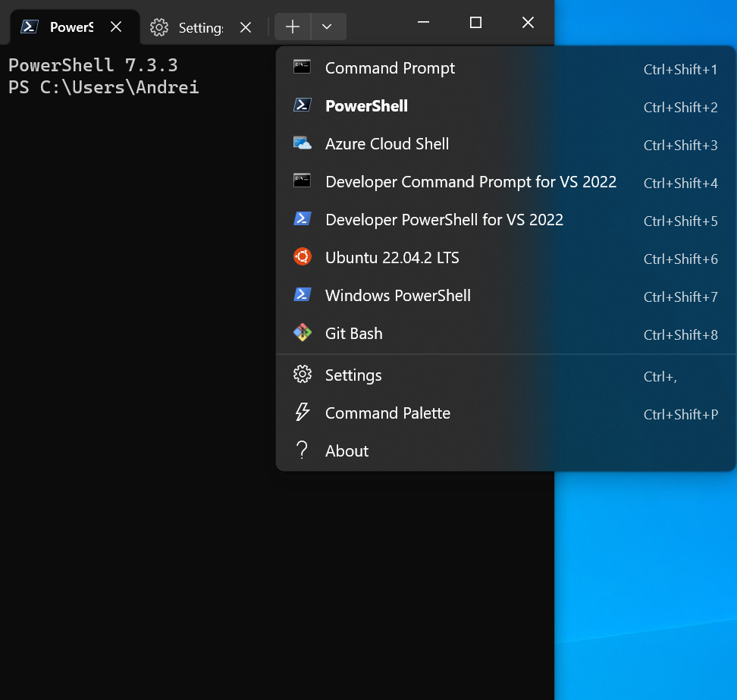Open the Command Palette entry
737x700 pixels.
505,413
